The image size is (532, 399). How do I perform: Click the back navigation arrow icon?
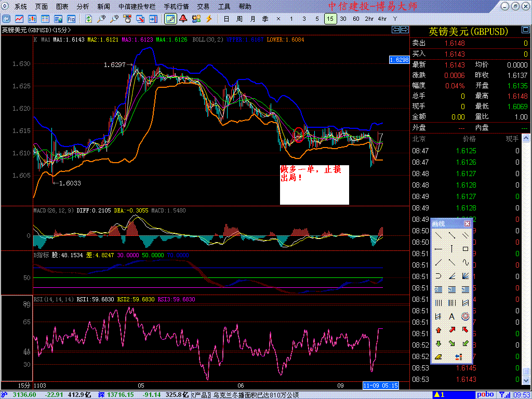[6, 19]
